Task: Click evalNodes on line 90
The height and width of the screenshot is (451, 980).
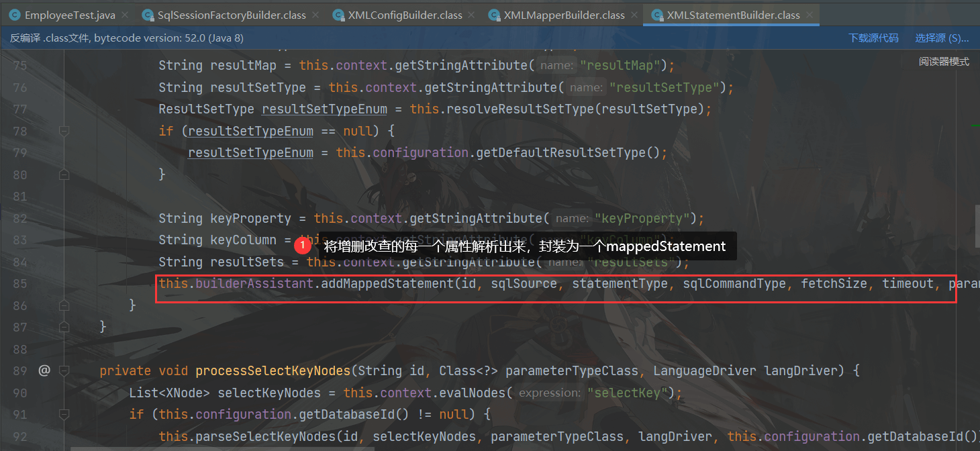Action: (x=473, y=393)
